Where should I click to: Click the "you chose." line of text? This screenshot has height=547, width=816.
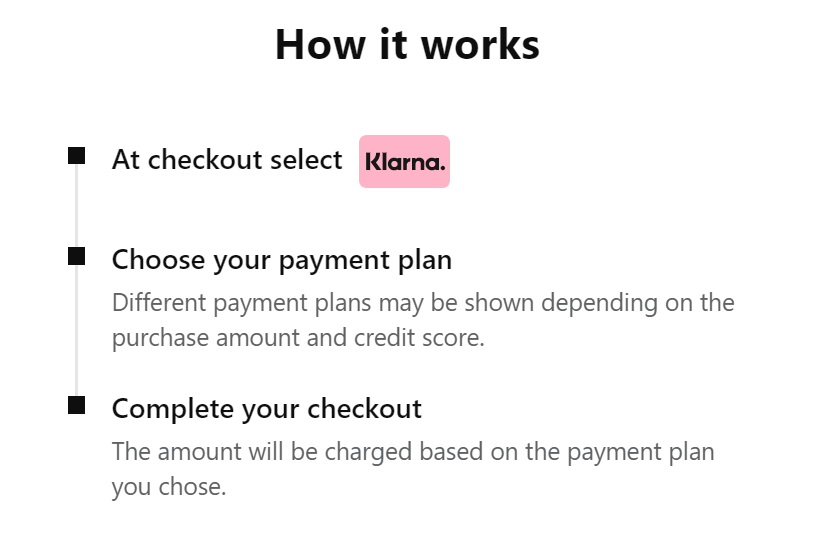point(169,488)
